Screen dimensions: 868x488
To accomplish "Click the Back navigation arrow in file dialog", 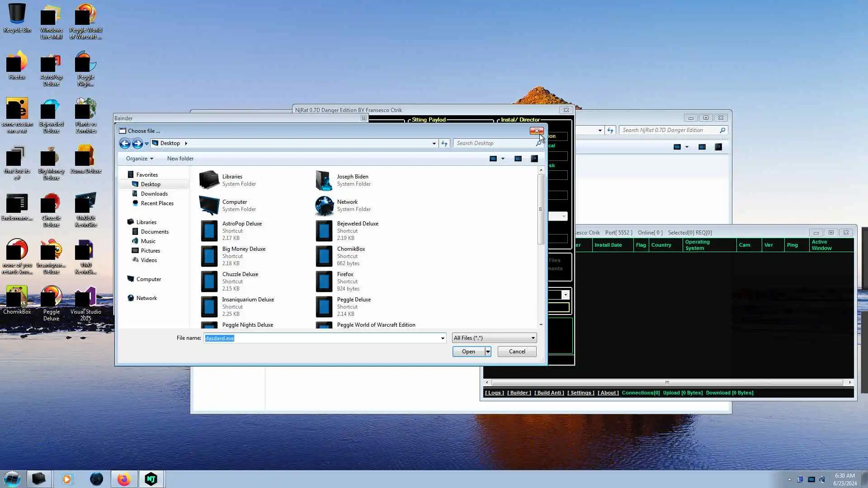I will 125,144.
